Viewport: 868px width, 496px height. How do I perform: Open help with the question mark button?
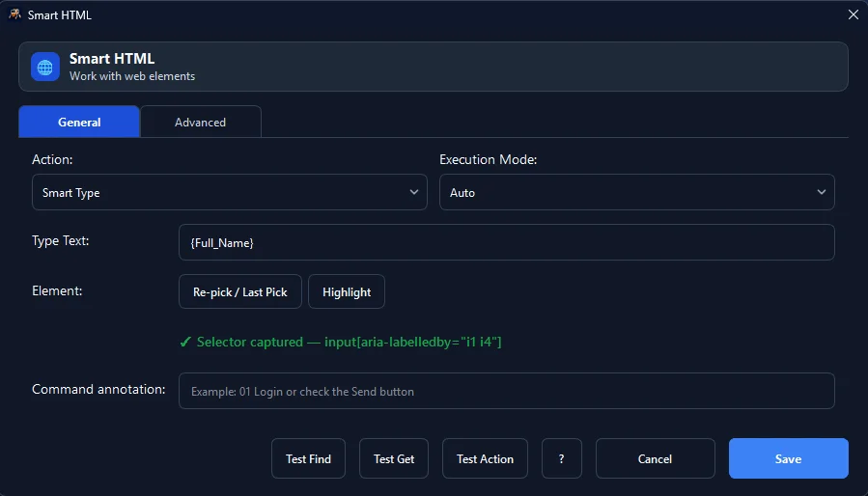pyautogui.click(x=561, y=458)
